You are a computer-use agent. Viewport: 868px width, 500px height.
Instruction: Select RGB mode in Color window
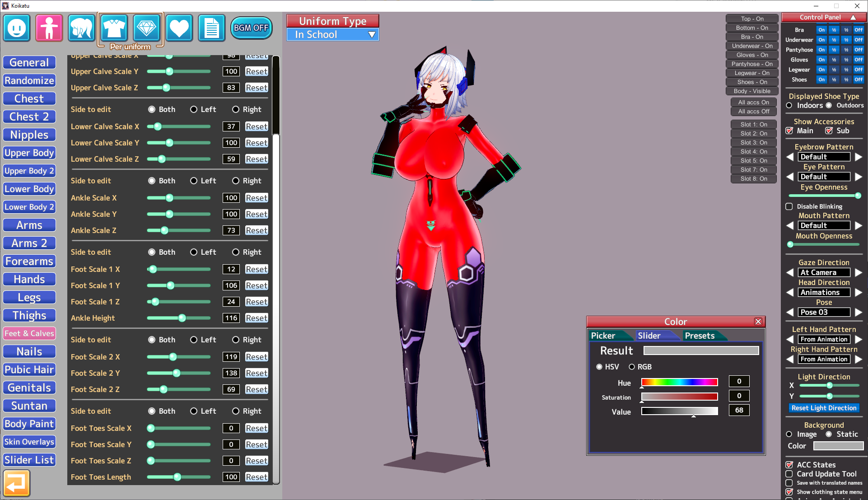(x=632, y=367)
